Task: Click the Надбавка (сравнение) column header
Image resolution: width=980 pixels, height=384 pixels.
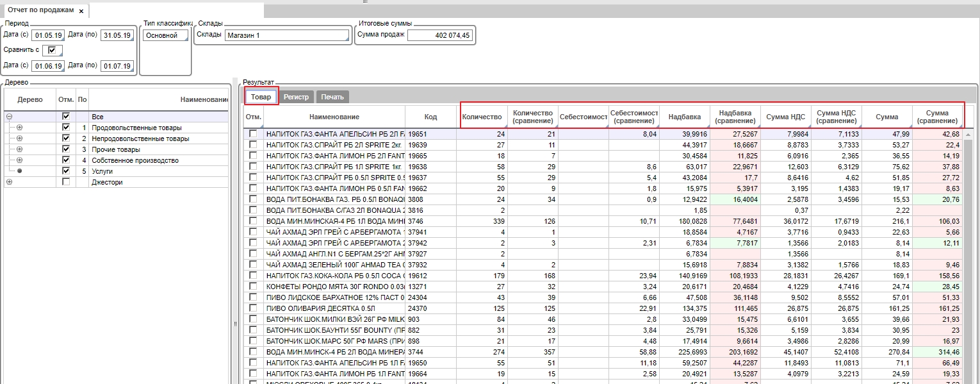Action: tap(735, 117)
